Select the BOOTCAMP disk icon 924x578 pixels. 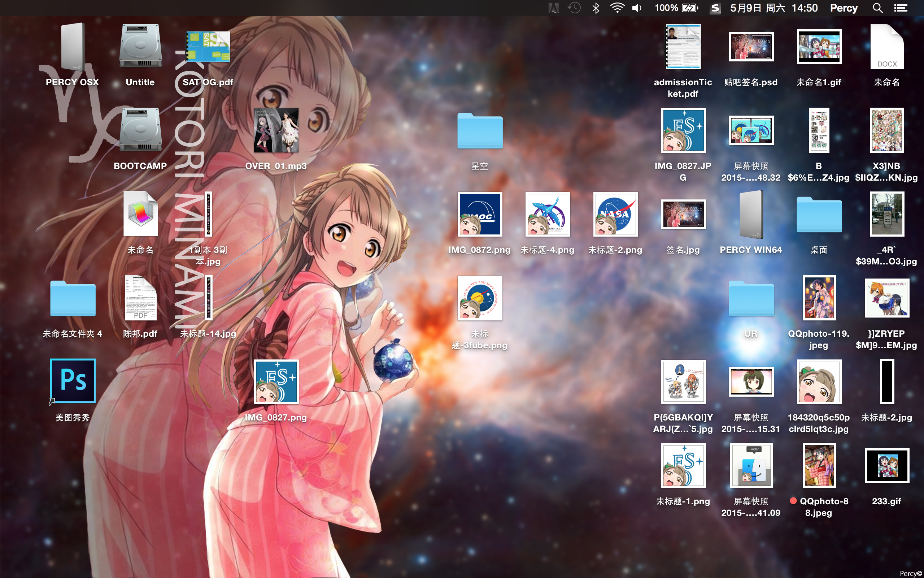140,130
